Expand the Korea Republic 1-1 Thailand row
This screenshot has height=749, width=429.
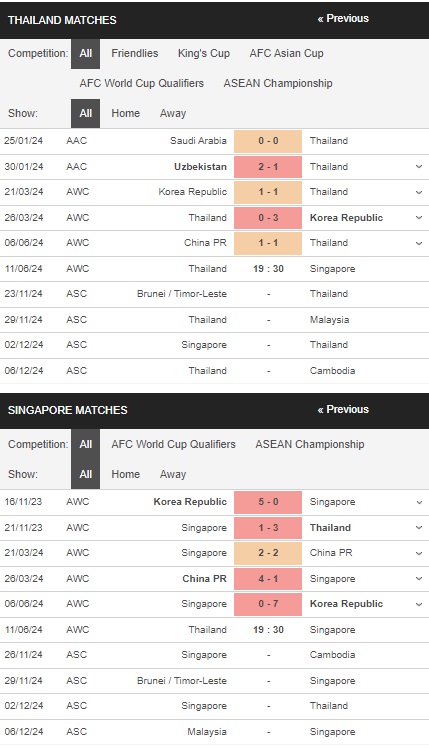(x=418, y=192)
